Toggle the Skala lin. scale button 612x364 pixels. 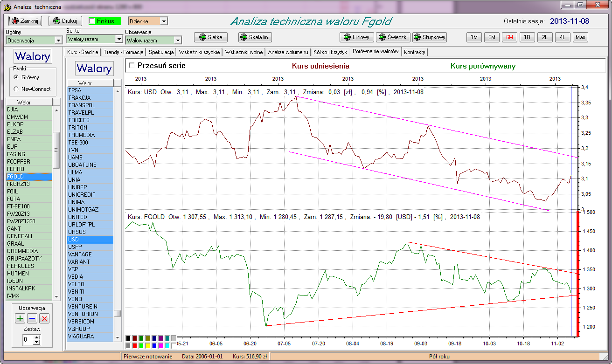(255, 37)
